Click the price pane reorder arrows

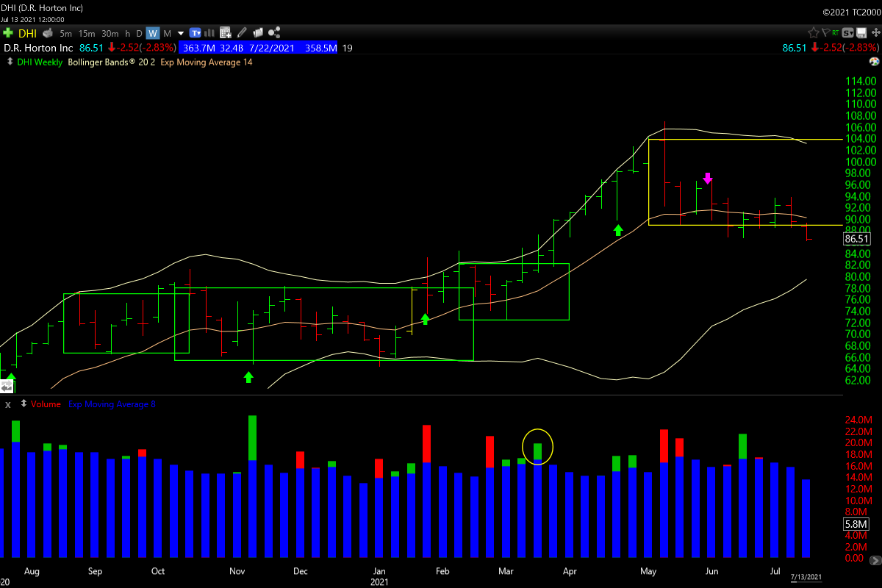pos(10,62)
